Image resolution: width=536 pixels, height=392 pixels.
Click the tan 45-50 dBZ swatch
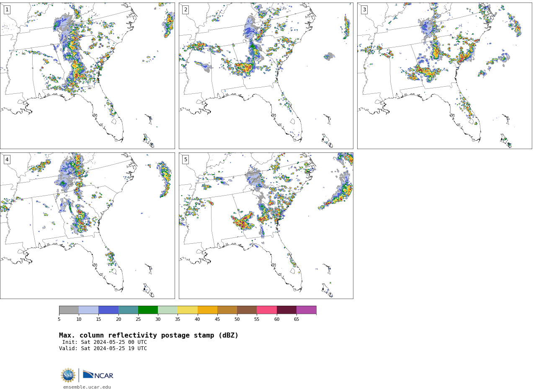pyautogui.click(x=227, y=310)
